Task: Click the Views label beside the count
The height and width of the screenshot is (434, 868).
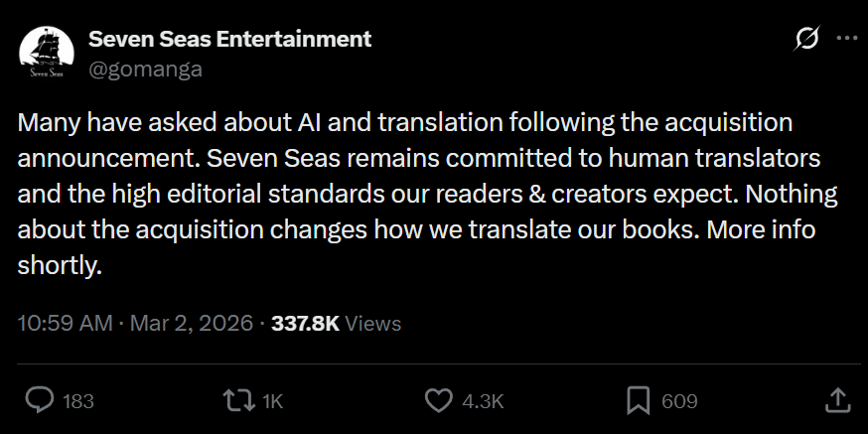Action: (x=373, y=323)
